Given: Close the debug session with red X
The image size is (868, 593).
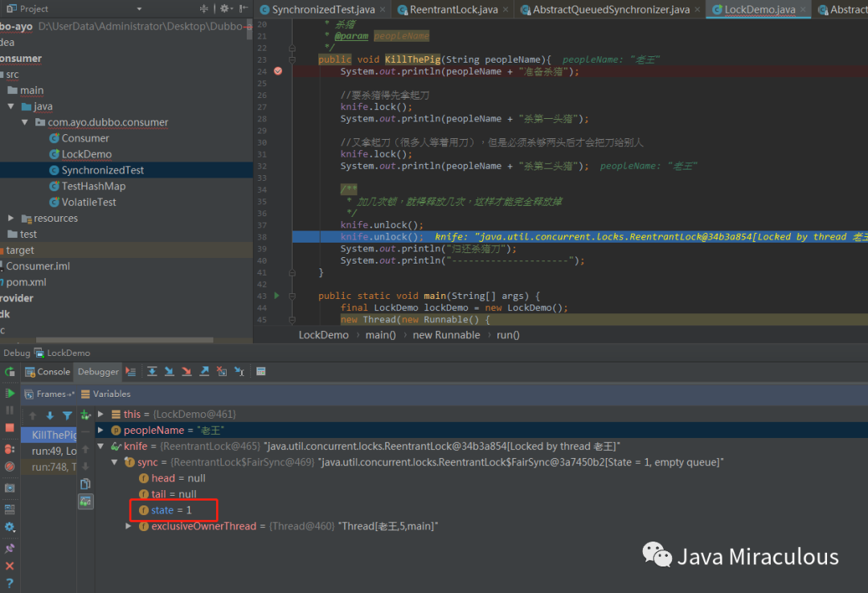Looking at the screenshot, I should click(x=10, y=566).
